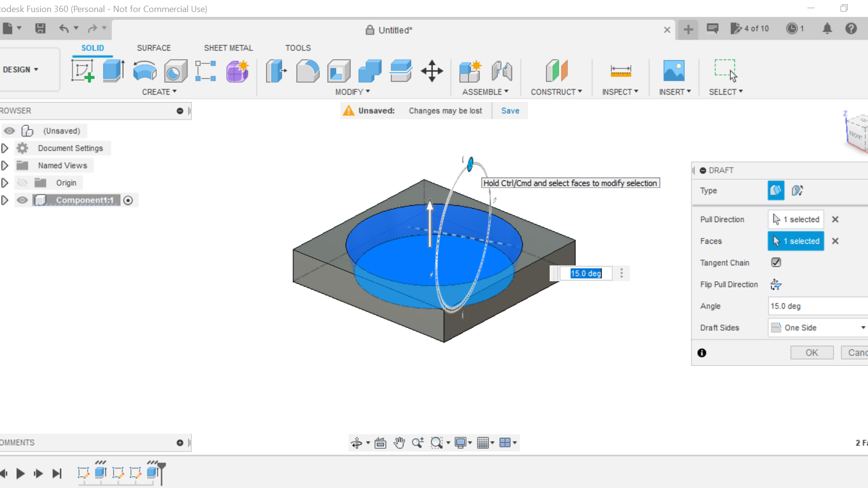Toggle visibility of Component1:1 in browser
Screen dimensions: 868x488
[22, 200]
